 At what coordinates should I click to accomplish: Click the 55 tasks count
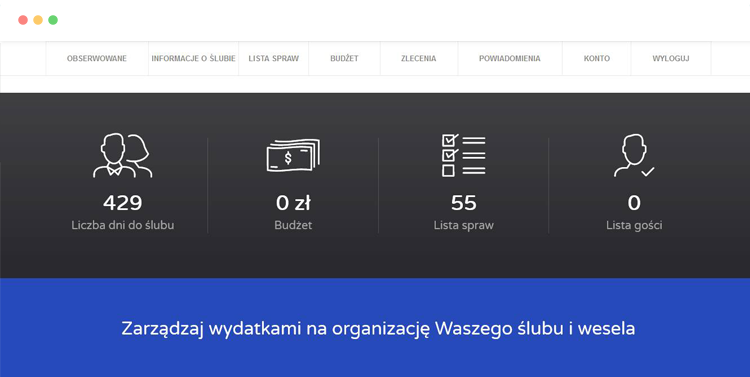click(x=463, y=203)
